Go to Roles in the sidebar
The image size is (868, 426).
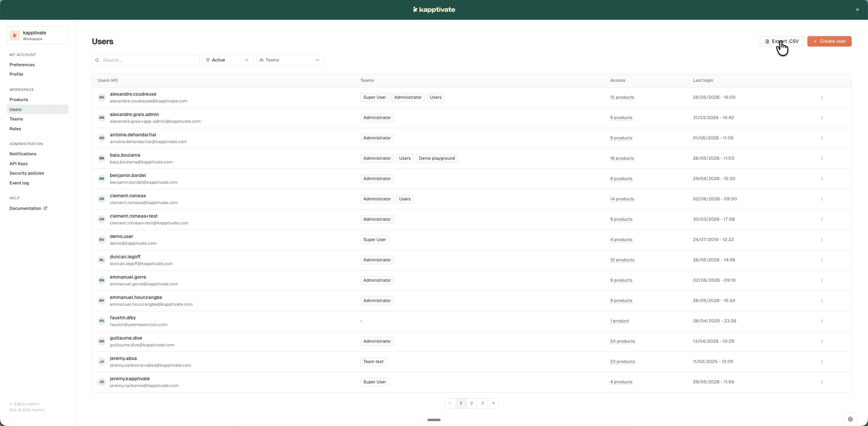click(15, 129)
